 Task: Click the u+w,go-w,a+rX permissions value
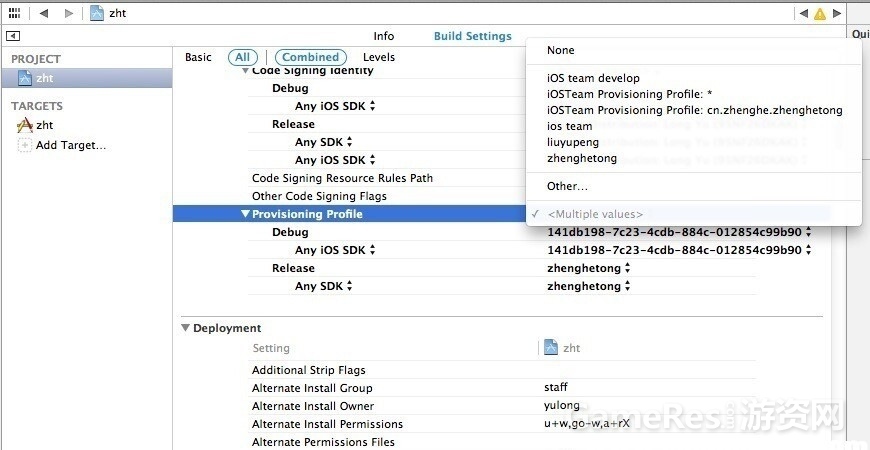(586, 424)
